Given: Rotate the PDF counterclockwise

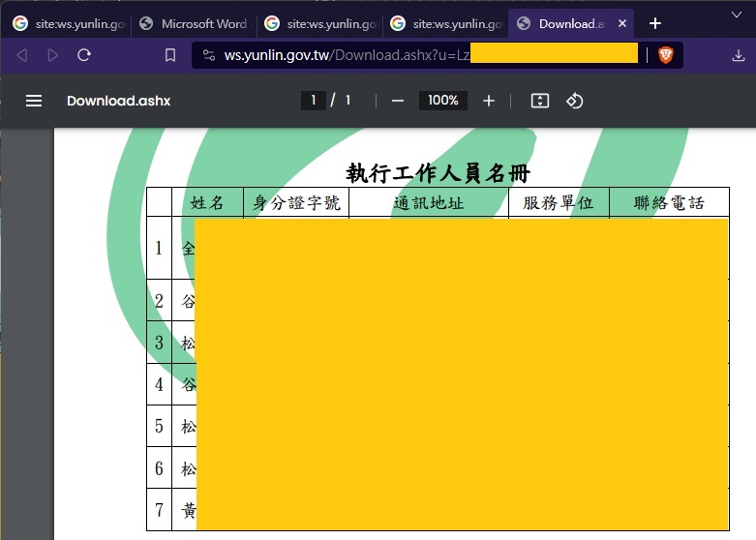Looking at the screenshot, I should pos(575,101).
